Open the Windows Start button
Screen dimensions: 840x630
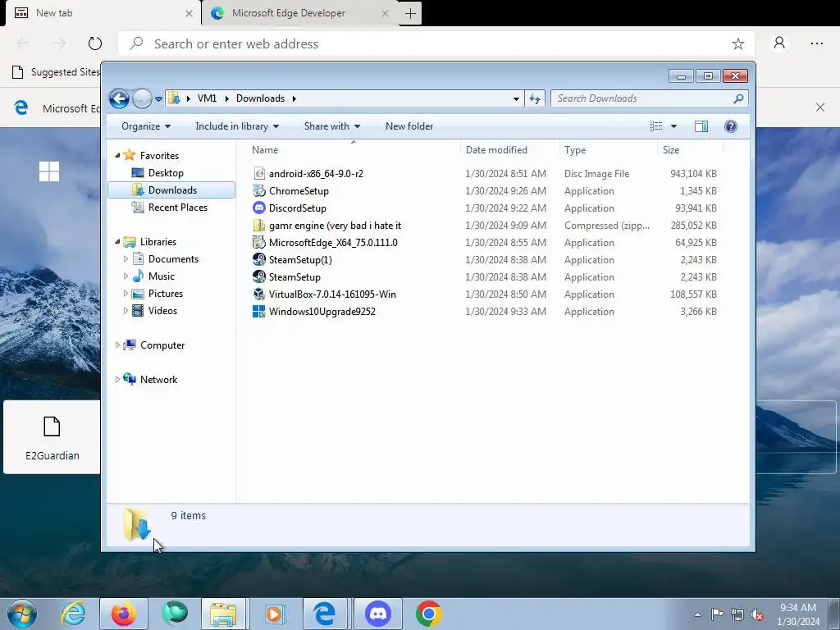(22, 614)
